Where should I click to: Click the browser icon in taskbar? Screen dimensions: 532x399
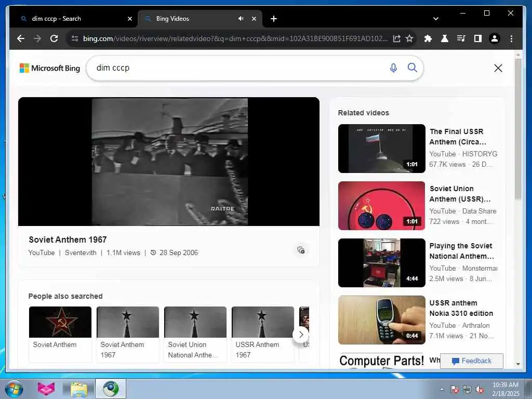[x=111, y=389]
